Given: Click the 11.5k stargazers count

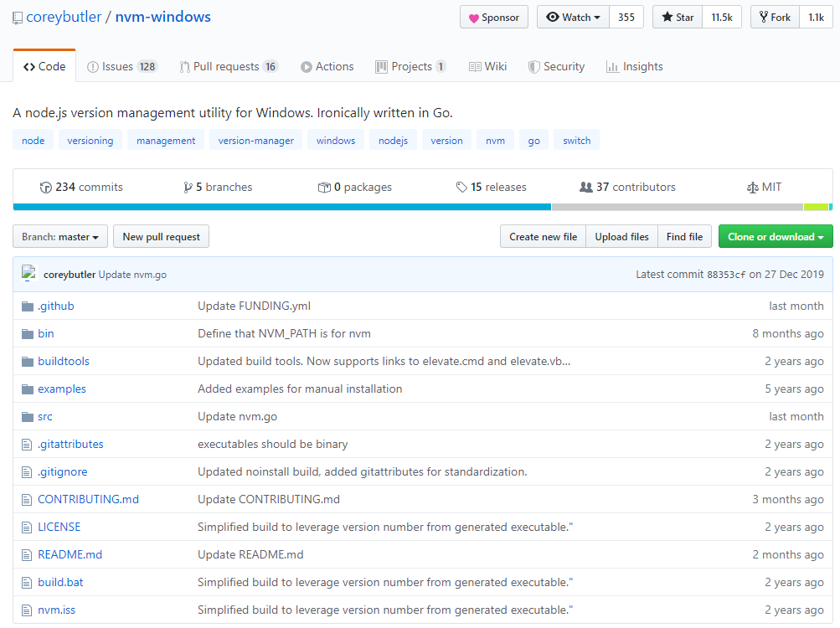Looking at the screenshot, I should point(722,17).
